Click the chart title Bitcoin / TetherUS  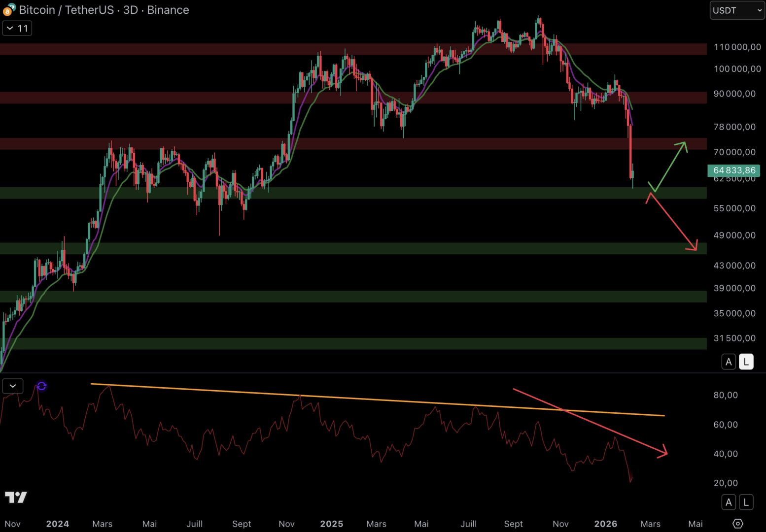click(x=66, y=10)
